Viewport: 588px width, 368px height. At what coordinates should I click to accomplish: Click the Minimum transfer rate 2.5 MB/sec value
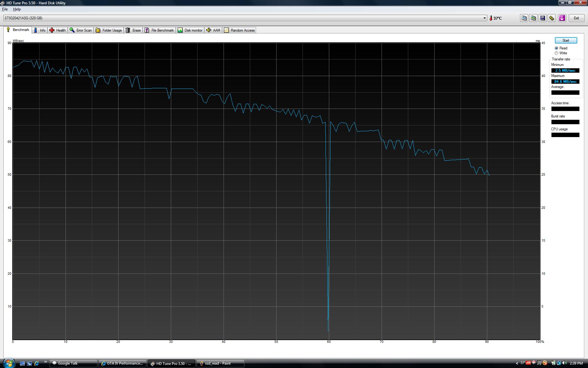point(565,71)
